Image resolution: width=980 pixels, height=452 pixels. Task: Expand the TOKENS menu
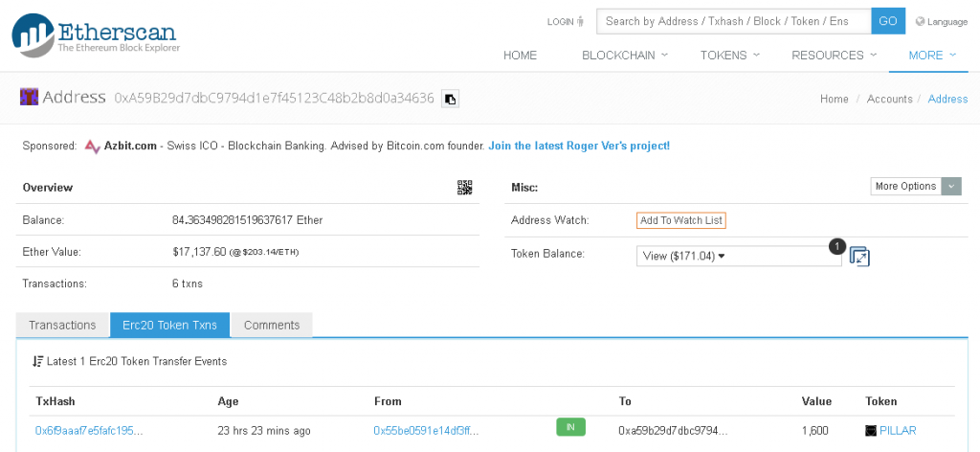729,55
